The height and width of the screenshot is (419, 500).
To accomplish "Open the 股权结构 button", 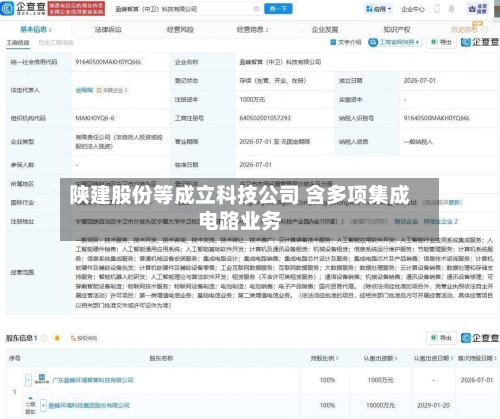I will pos(84,338).
